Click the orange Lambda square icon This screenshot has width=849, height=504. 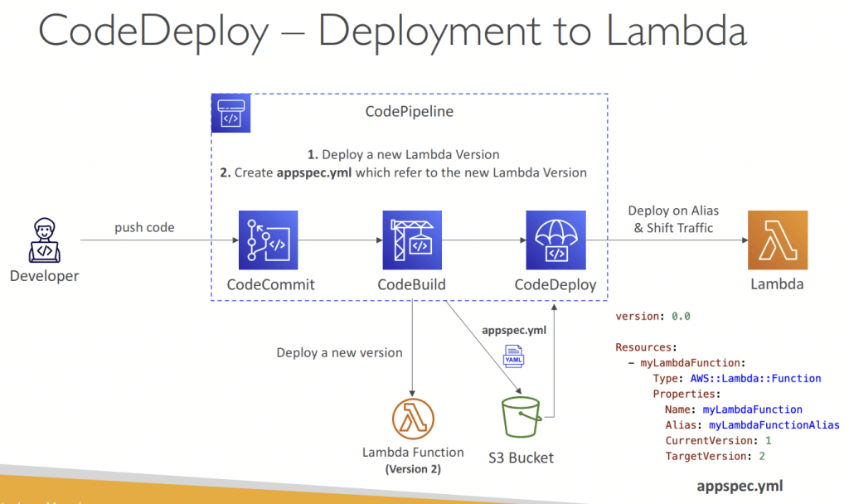[x=778, y=240]
